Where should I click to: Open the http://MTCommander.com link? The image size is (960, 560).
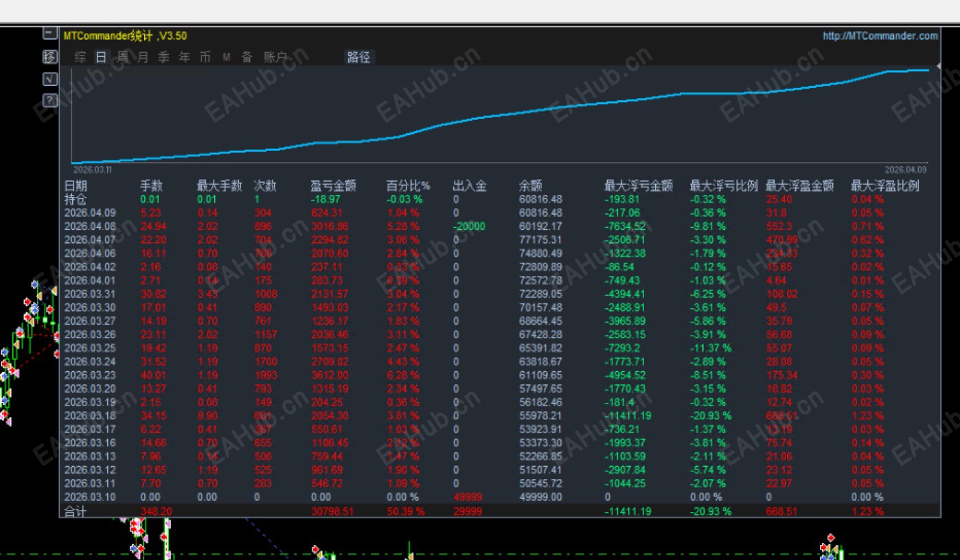(x=880, y=36)
